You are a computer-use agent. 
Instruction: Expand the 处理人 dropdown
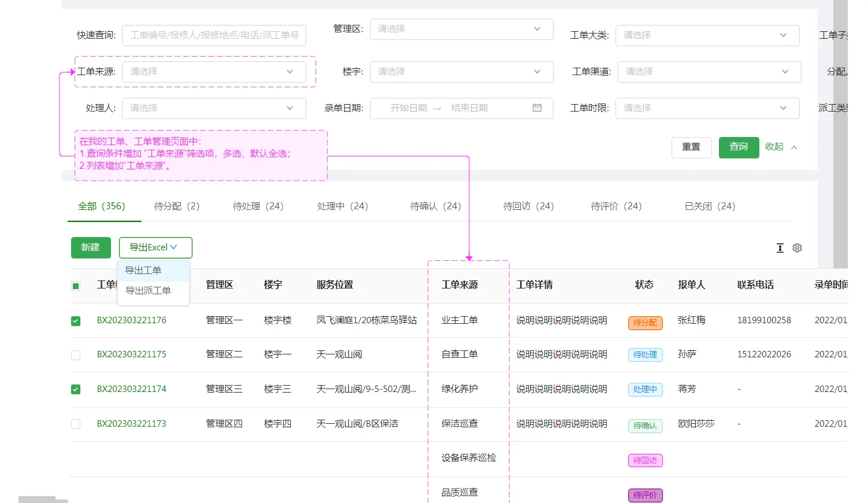(x=214, y=108)
